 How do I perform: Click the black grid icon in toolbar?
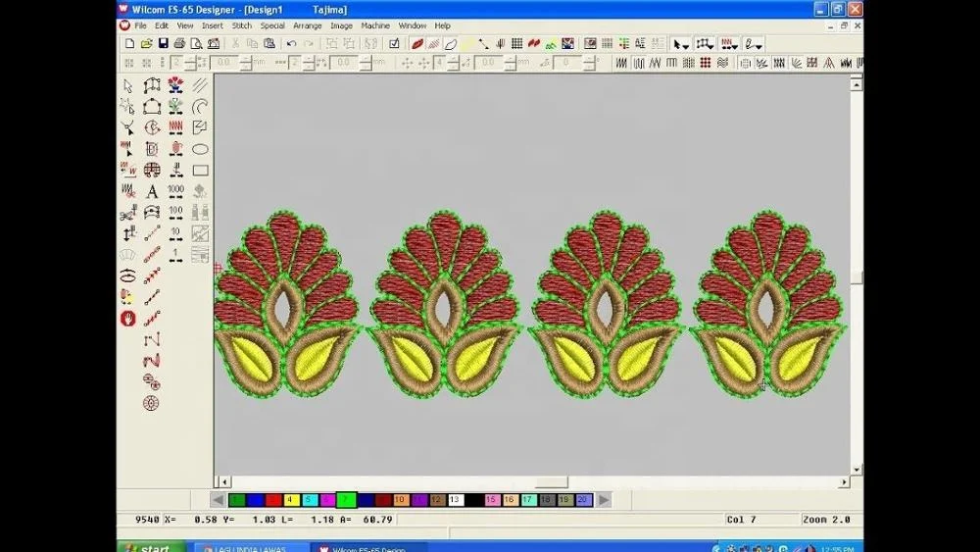coord(516,44)
